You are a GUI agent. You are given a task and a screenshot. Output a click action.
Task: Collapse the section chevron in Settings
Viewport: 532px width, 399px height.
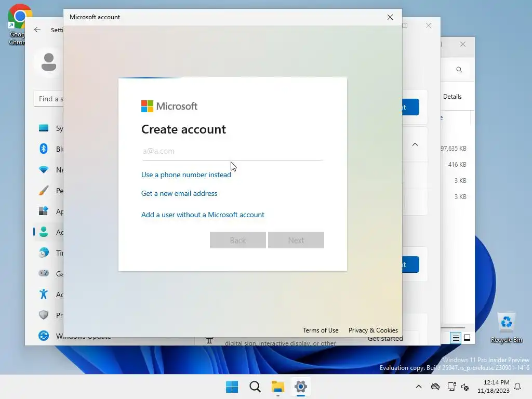pyautogui.click(x=415, y=144)
